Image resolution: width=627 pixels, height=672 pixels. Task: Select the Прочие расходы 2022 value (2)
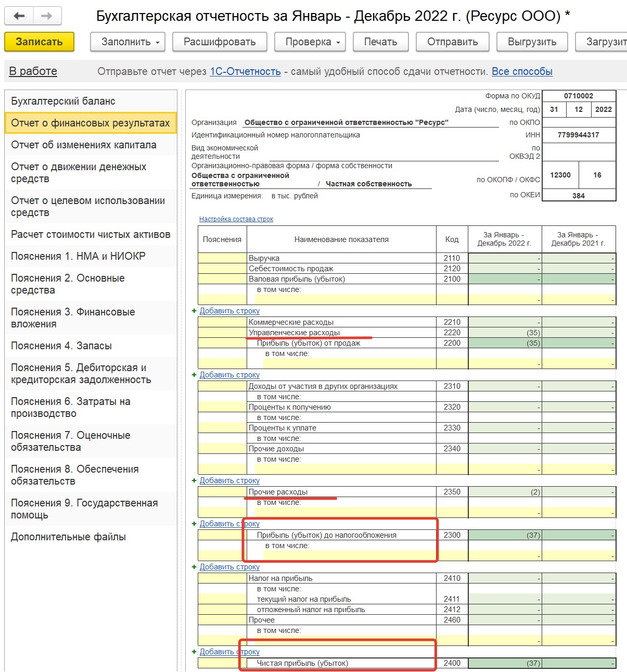point(505,492)
